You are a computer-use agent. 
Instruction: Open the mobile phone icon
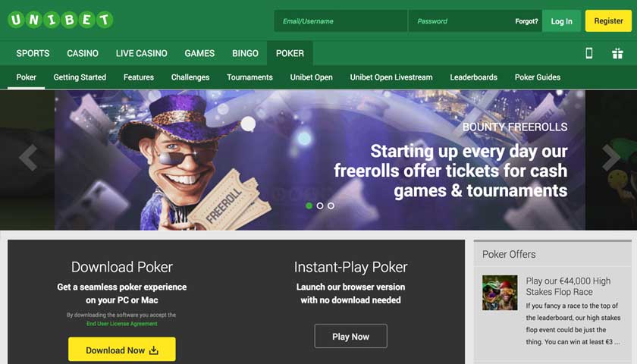point(588,53)
